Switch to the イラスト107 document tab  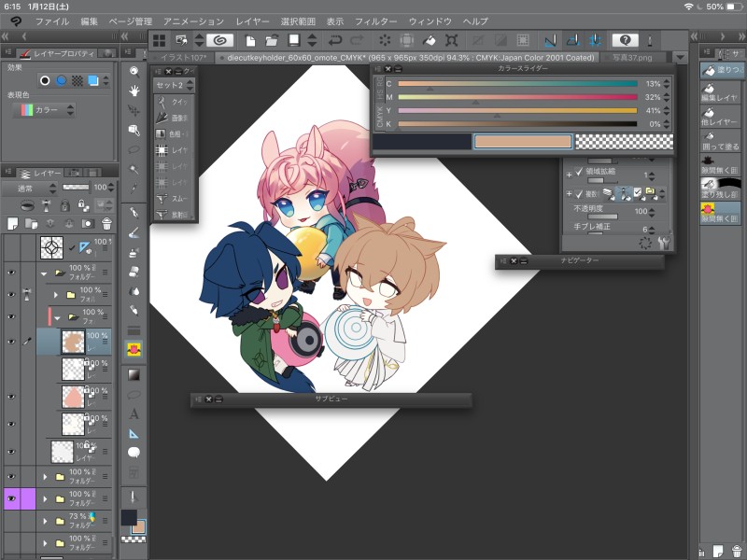point(182,58)
